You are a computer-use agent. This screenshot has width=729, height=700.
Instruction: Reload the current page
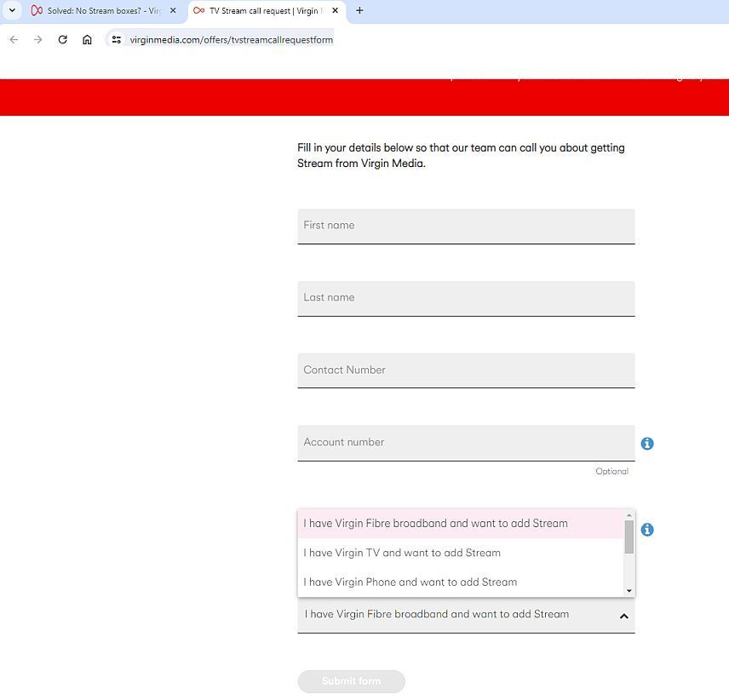click(x=63, y=39)
